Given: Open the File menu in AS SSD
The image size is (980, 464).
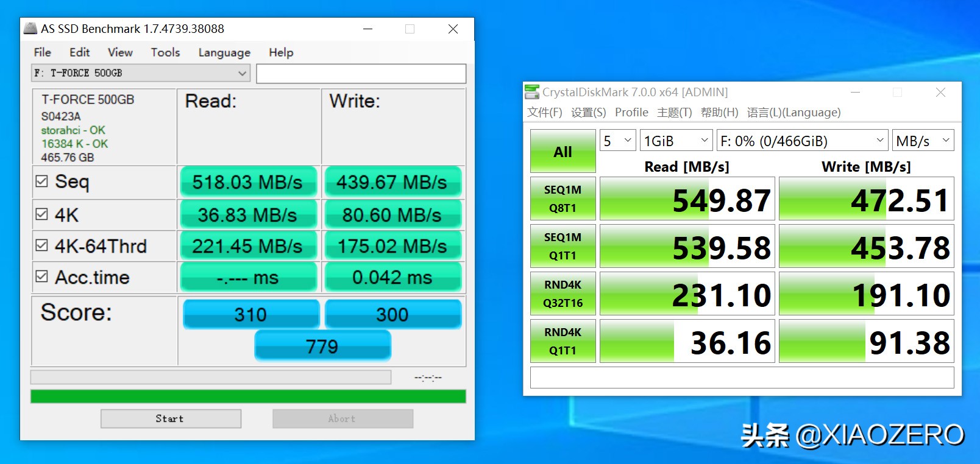Looking at the screenshot, I should click(x=43, y=52).
